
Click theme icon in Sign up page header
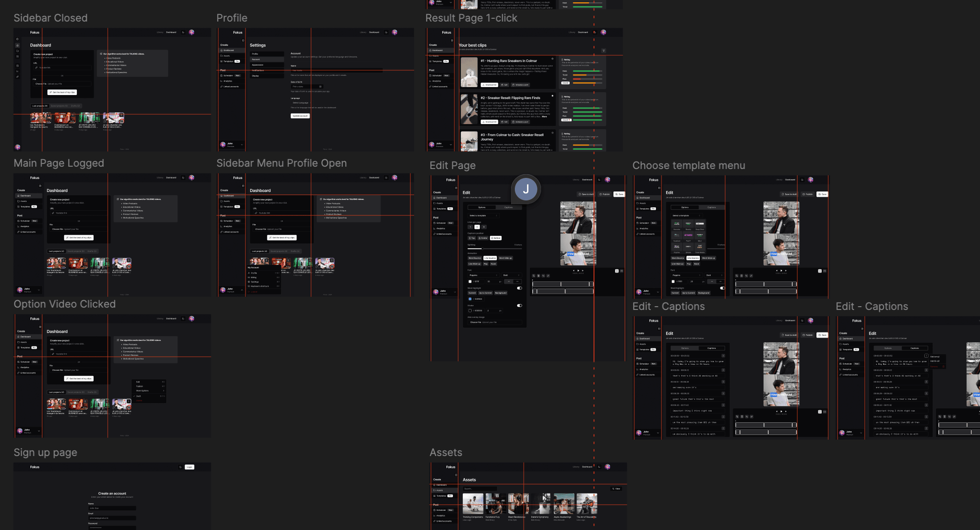click(180, 467)
